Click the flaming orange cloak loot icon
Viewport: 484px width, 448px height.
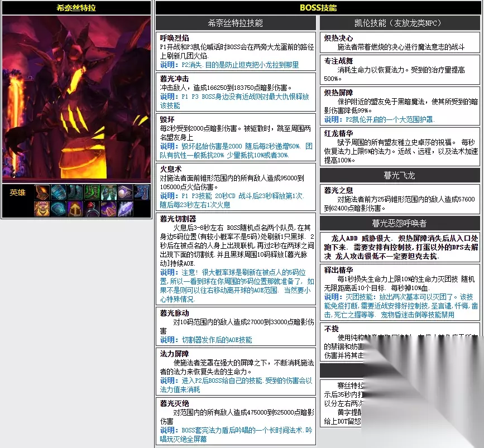pyautogui.click(x=42, y=192)
